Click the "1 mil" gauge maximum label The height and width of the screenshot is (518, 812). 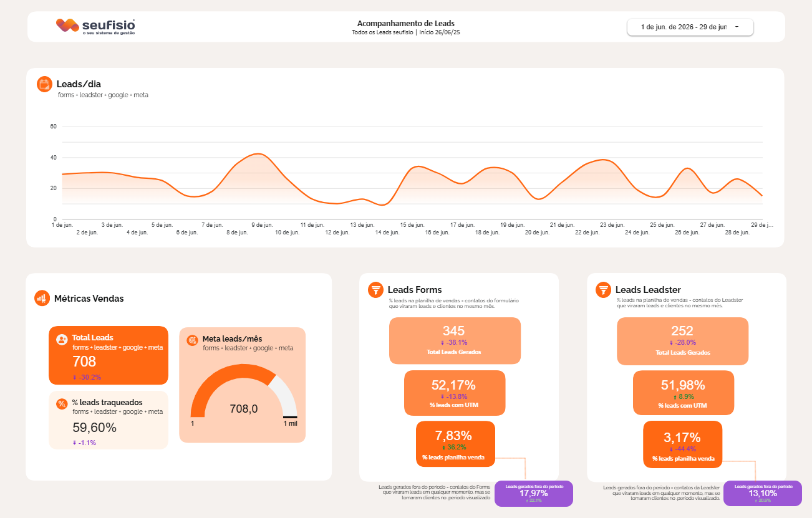290,424
